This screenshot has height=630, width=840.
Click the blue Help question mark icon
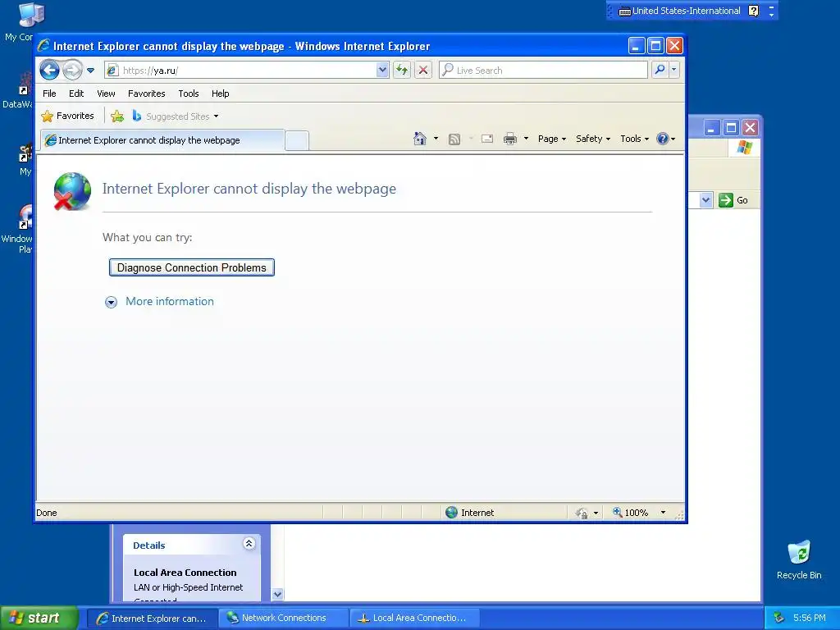pos(663,139)
